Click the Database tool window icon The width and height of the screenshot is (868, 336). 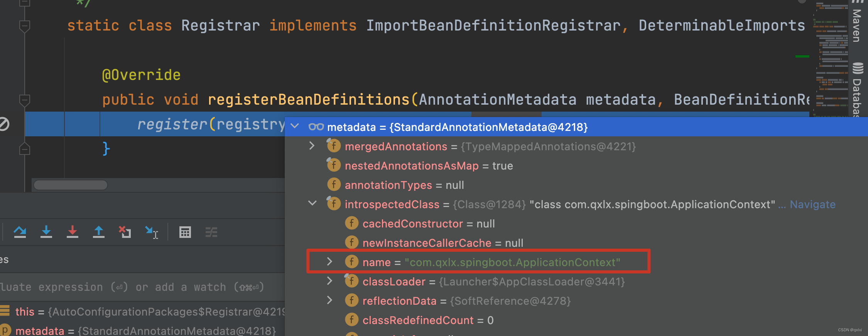tap(858, 68)
